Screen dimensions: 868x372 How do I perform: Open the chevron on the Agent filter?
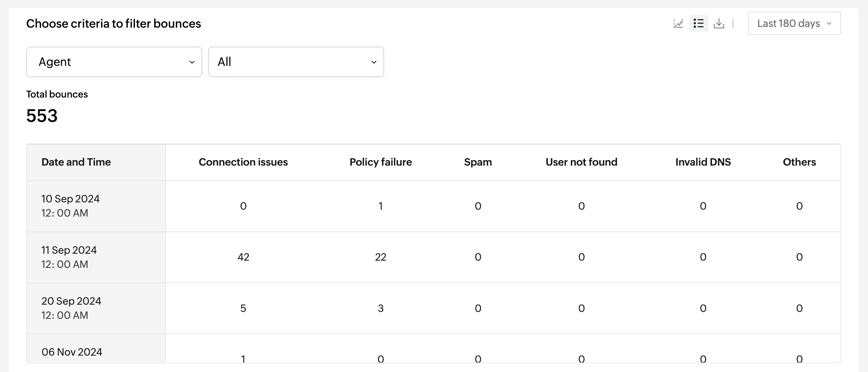pyautogui.click(x=192, y=62)
